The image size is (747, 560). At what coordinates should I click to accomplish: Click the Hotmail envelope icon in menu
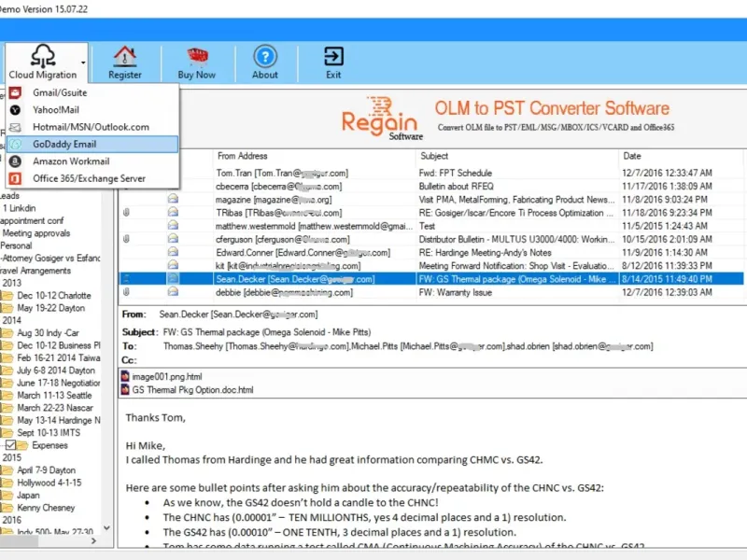[x=15, y=127]
